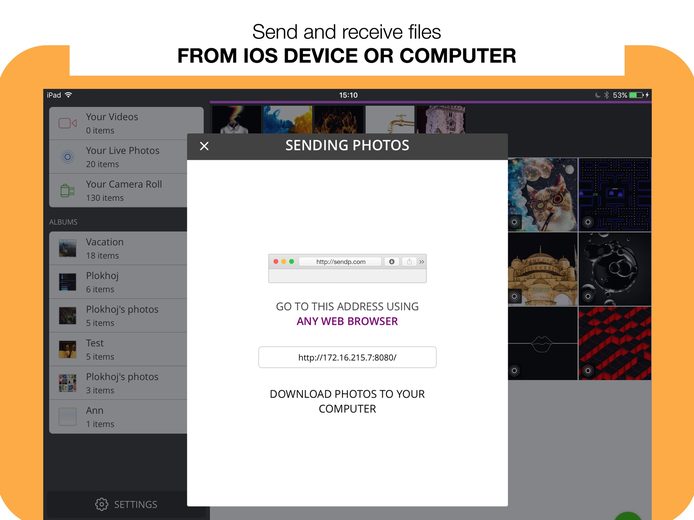Tap live photo badge on Pac-Man photo

(588, 222)
